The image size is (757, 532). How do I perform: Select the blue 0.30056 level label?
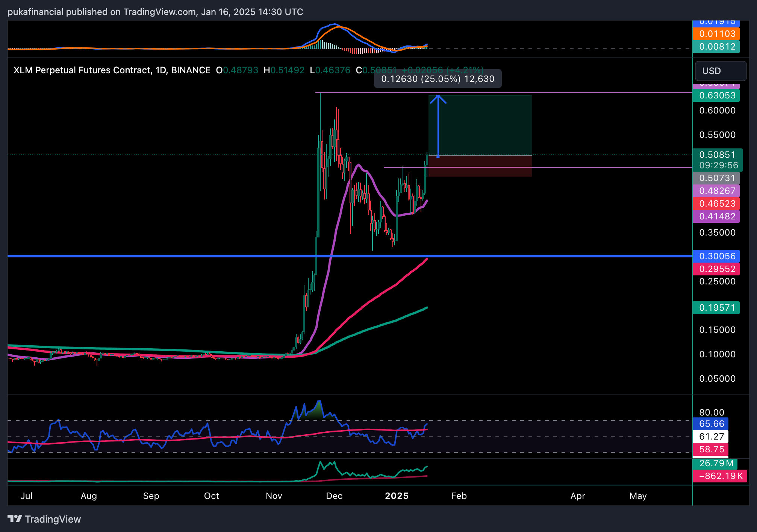716,256
